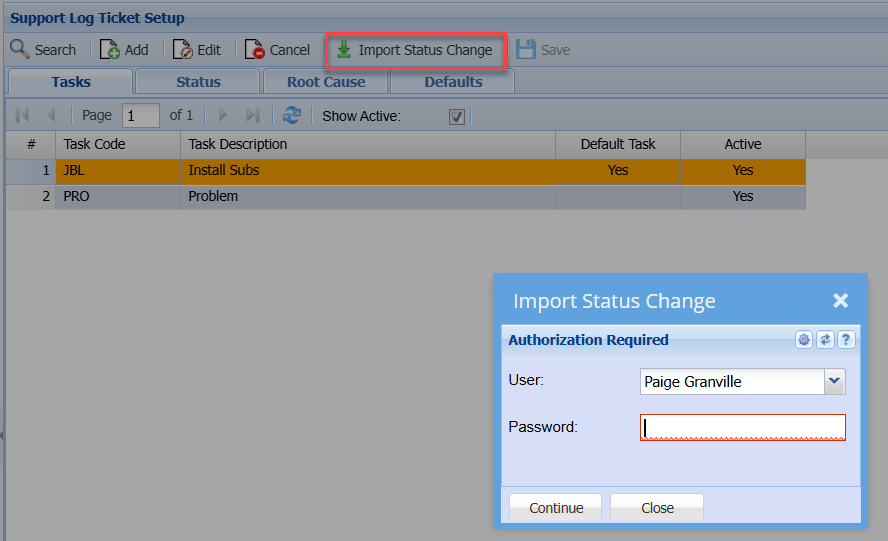Click the User field showing Paige Granville
This screenshot has height=541, width=888.
[732, 381]
